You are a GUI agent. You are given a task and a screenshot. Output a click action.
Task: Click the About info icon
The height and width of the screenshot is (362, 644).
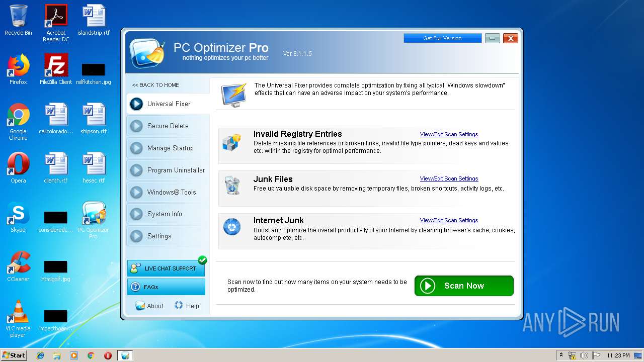(x=140, y=306)
